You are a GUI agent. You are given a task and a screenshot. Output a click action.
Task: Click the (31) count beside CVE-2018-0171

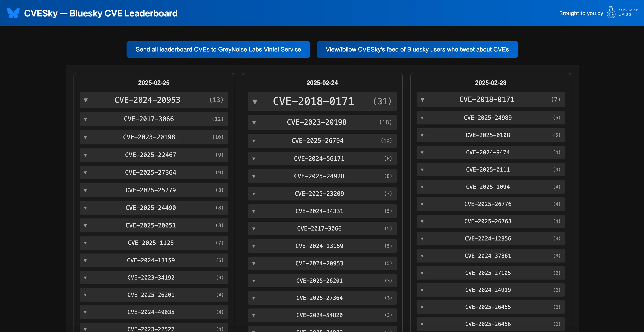pyautogui.click(x=382, y=101)
